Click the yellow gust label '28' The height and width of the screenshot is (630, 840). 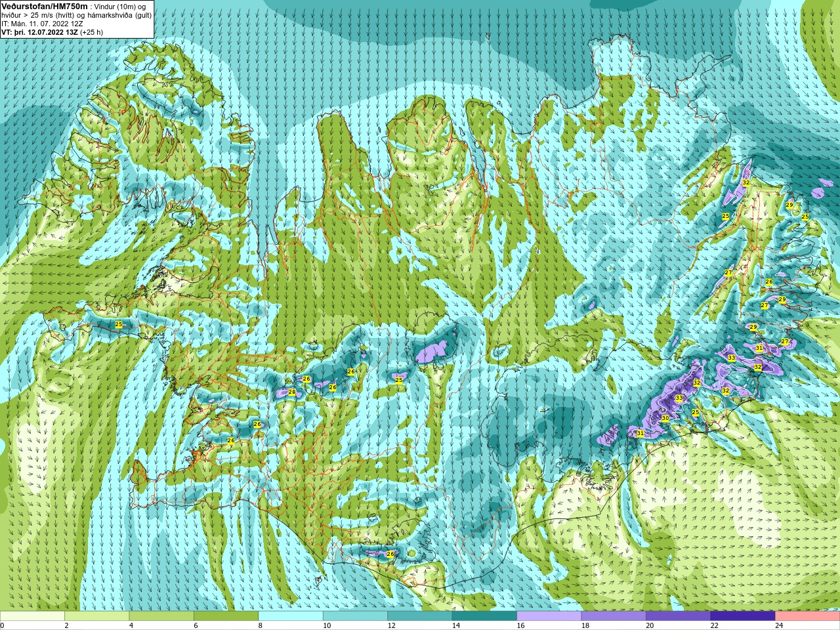[292, 392]
